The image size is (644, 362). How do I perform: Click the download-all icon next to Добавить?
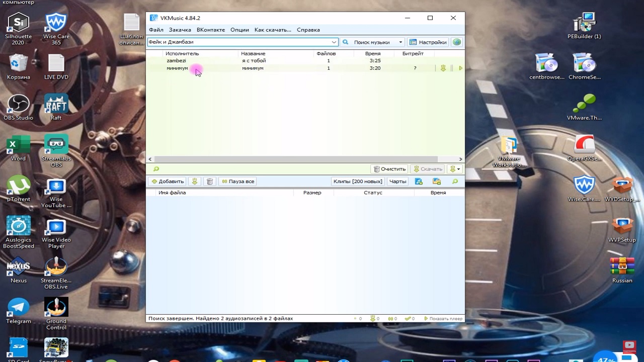[x=195, y=182]
